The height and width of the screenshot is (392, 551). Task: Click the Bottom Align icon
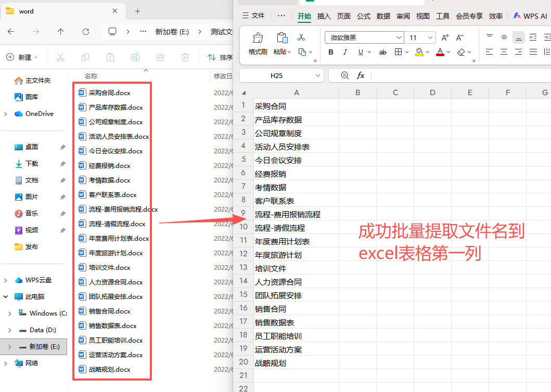[519, 37]
